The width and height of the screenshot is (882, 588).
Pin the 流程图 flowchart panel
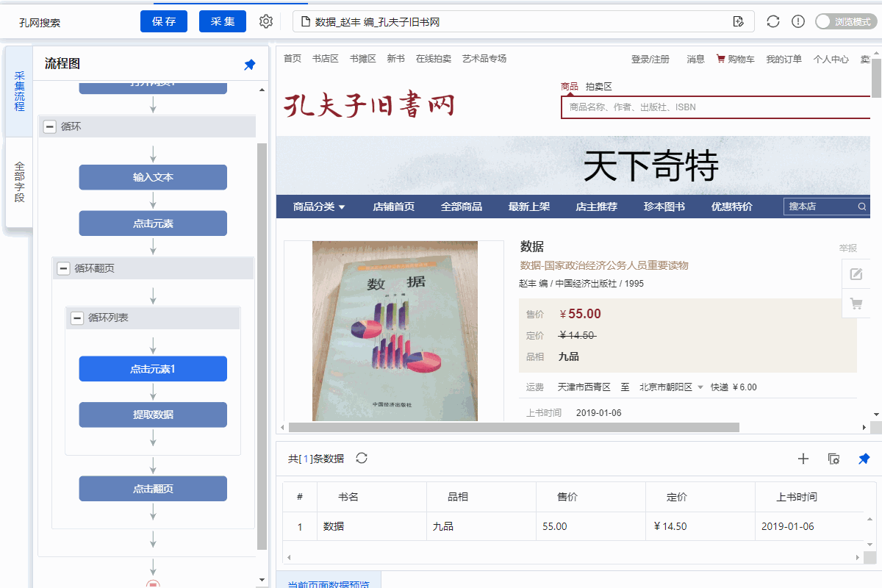(x=250, y=65)
